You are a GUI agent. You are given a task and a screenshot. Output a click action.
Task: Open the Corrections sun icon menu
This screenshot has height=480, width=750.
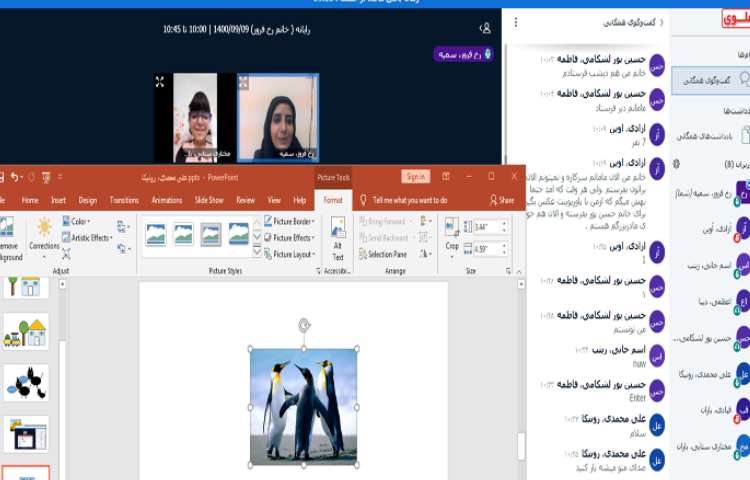coord(44,238)
